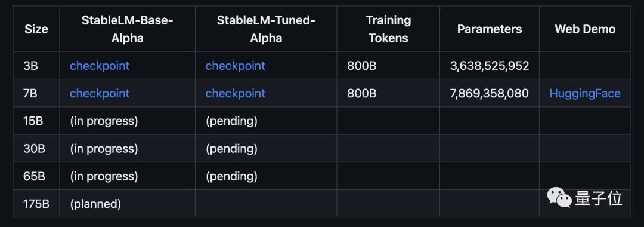Open the 7B StableLM-Tuned-Alpha checkpoint link
Image resolution: width=644 pixels, height=227 pixels.
tap(236, 93)
